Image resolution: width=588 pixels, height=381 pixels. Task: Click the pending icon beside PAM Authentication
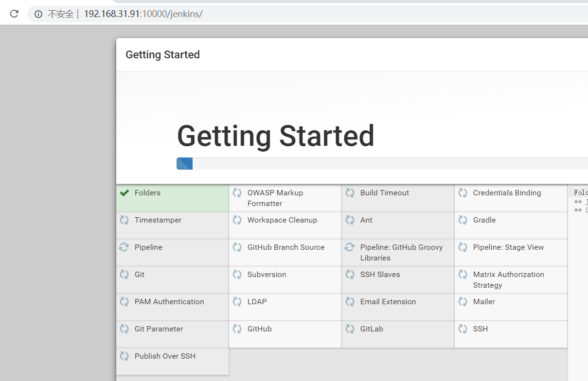point(125,302)
